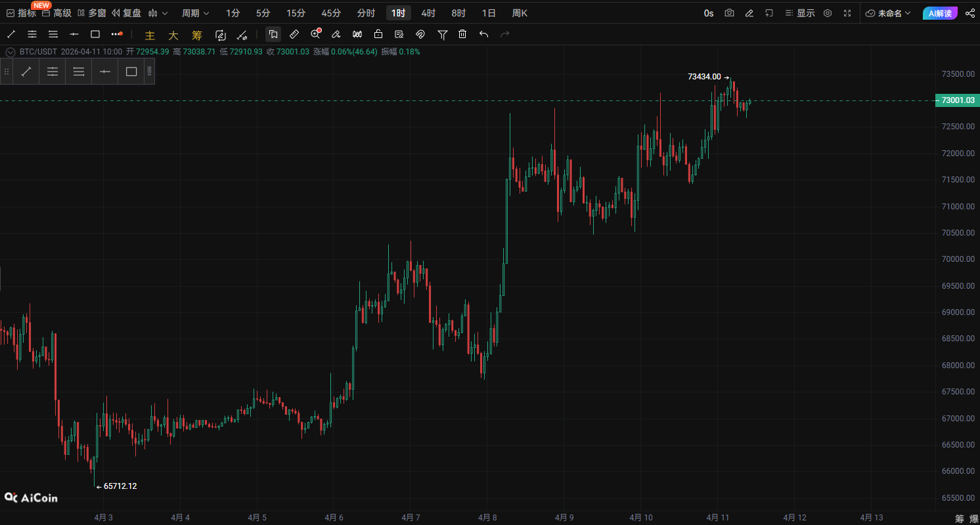Open more drawing tools via the three-dot icon
Viewport: 980px width, 525px height.
click(117, 34)
